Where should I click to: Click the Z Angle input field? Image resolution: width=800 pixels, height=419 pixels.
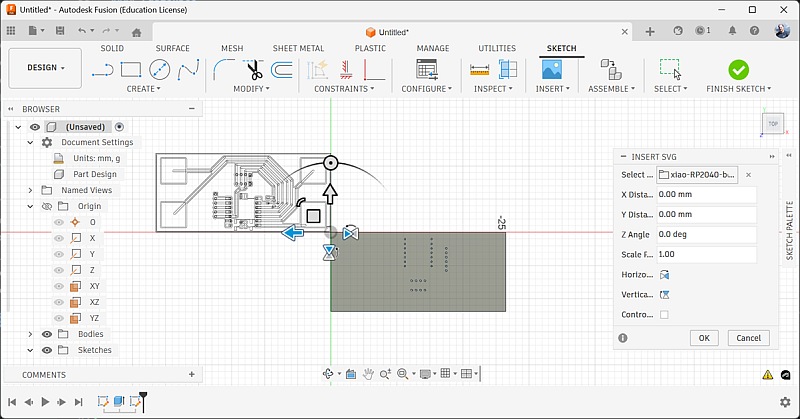pyautogui.click(x=706, y=234)
